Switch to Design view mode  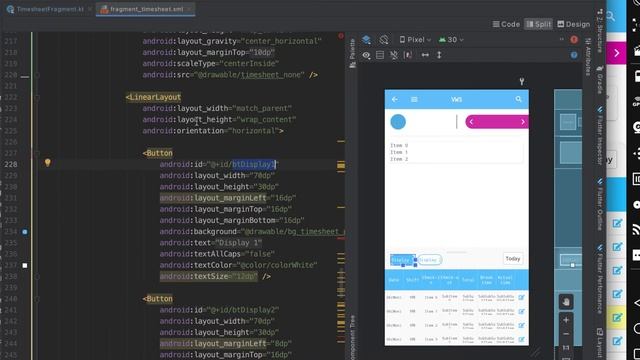tap(573, 24)
